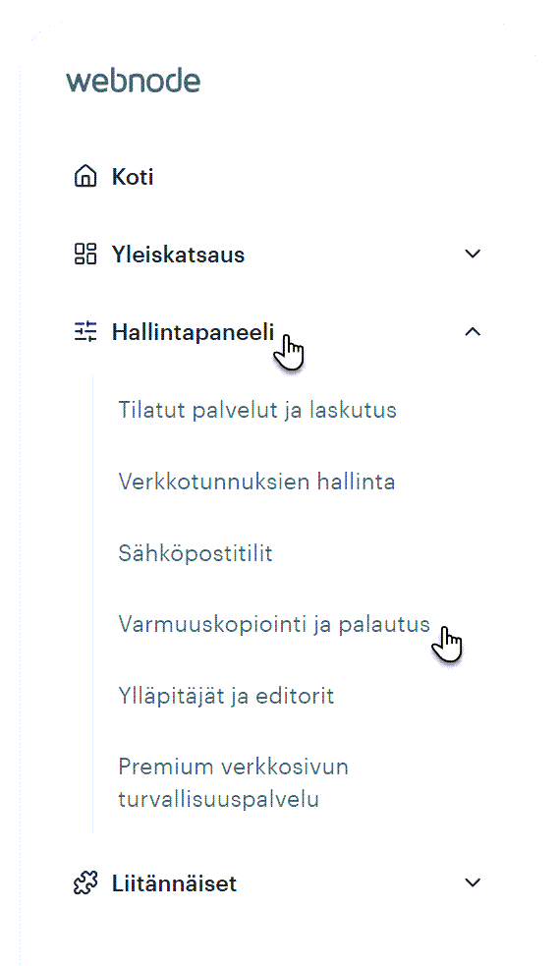
Task: Expand the Yleiskatsaus section chevron
Action: click(473, 254)
